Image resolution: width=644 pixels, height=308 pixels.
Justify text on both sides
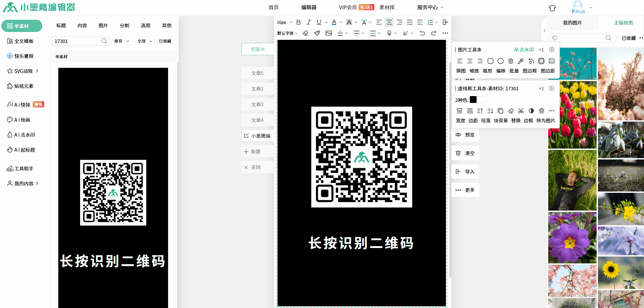(410, 22)
